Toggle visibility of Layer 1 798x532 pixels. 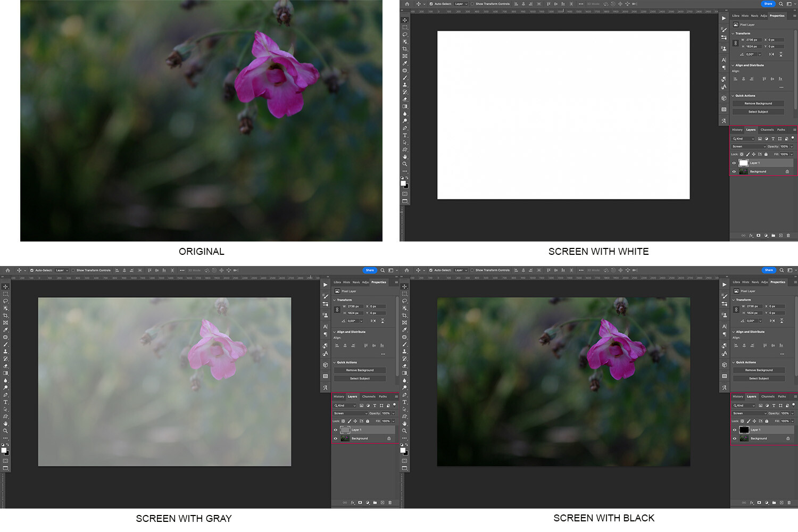(734, 163)
